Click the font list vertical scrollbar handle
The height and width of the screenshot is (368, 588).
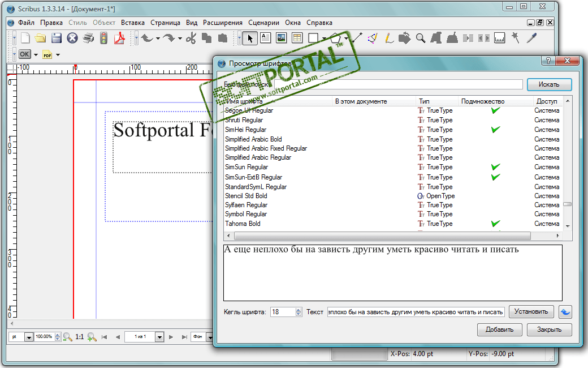[x=568, y=204]
